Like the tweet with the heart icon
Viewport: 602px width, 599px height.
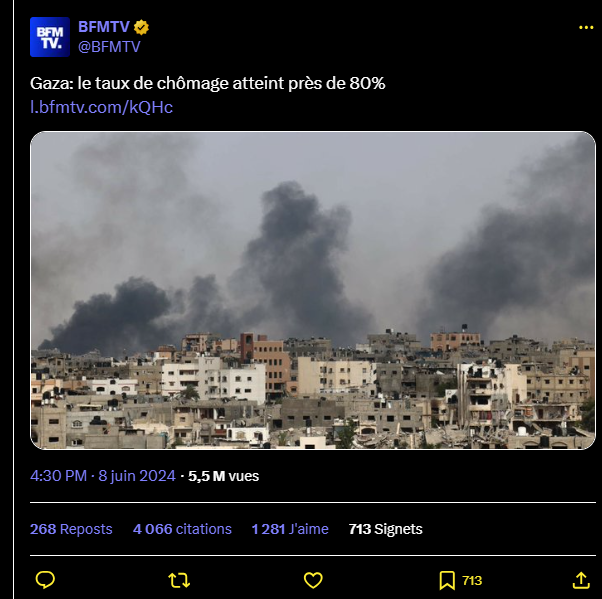[313, 580]
